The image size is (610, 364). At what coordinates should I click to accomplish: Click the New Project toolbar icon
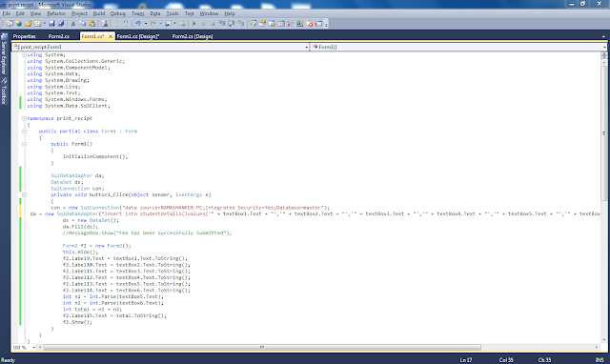(9, 23)
